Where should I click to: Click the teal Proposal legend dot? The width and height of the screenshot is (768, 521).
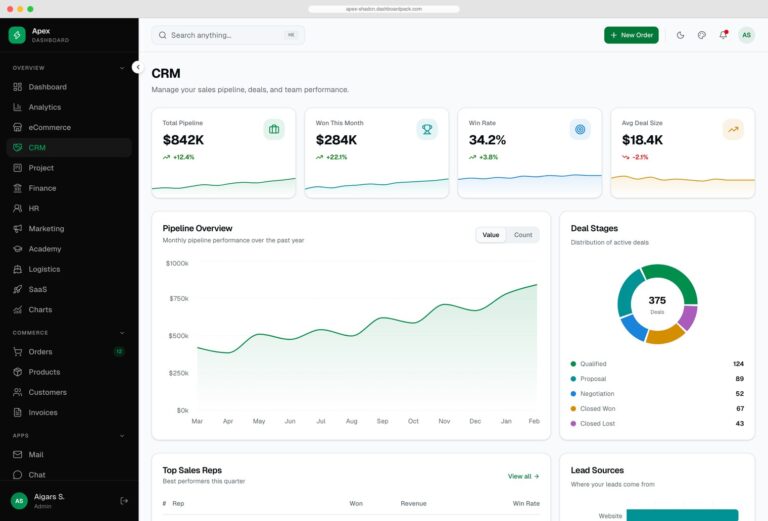tap(573, 379)
